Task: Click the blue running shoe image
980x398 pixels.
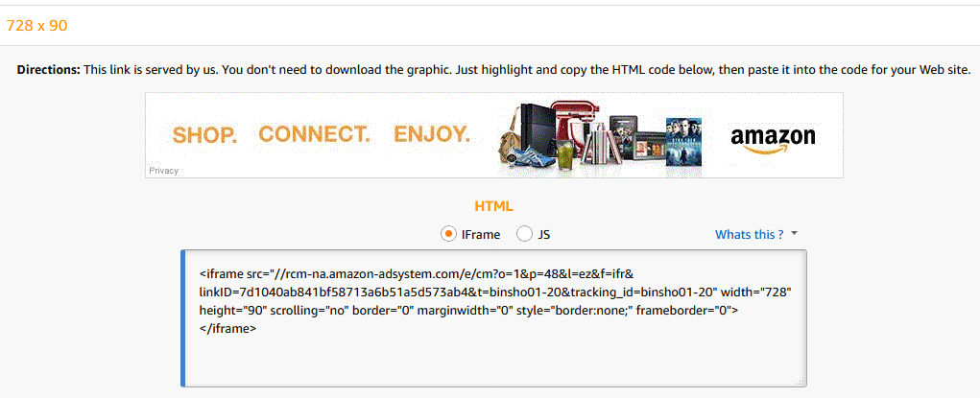Action: pos(533,158)
